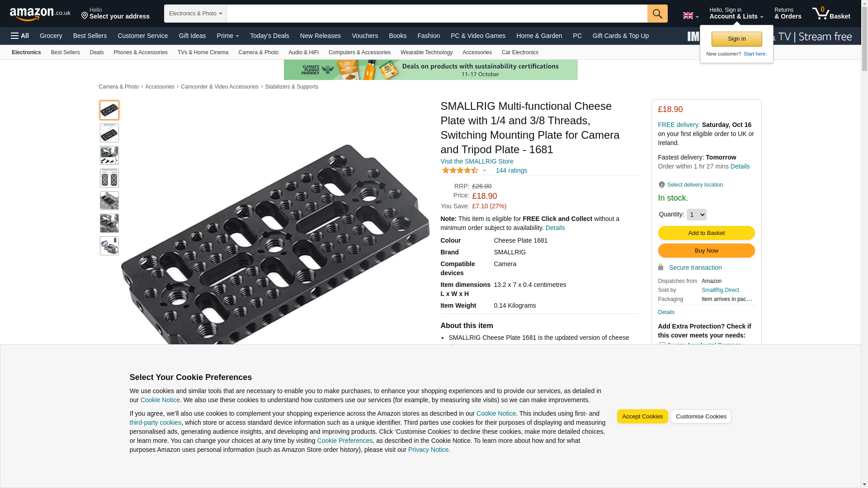Tick the Accidental Damage protection checkbox
This screenshot has height=488, width=868.
point(662,345)
